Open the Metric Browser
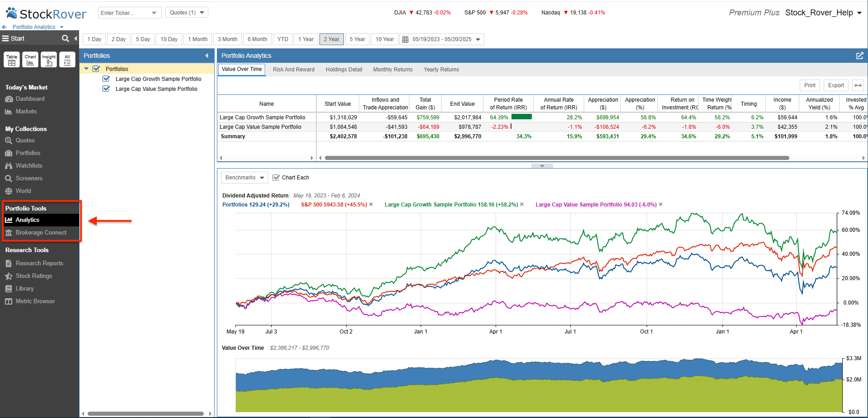 [x=35, y=301]
